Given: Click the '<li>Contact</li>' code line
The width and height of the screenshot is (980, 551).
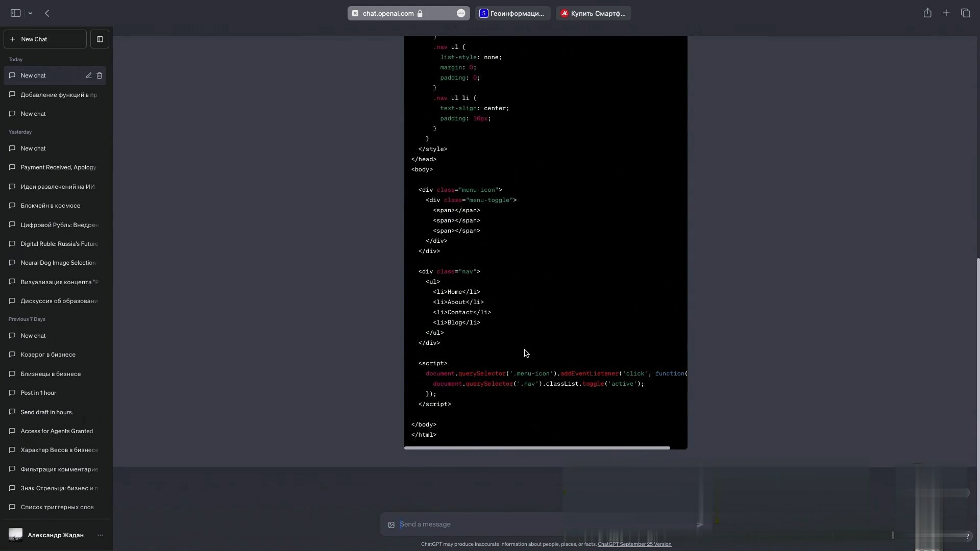Looking at the screenshot, I should (462, 312).
